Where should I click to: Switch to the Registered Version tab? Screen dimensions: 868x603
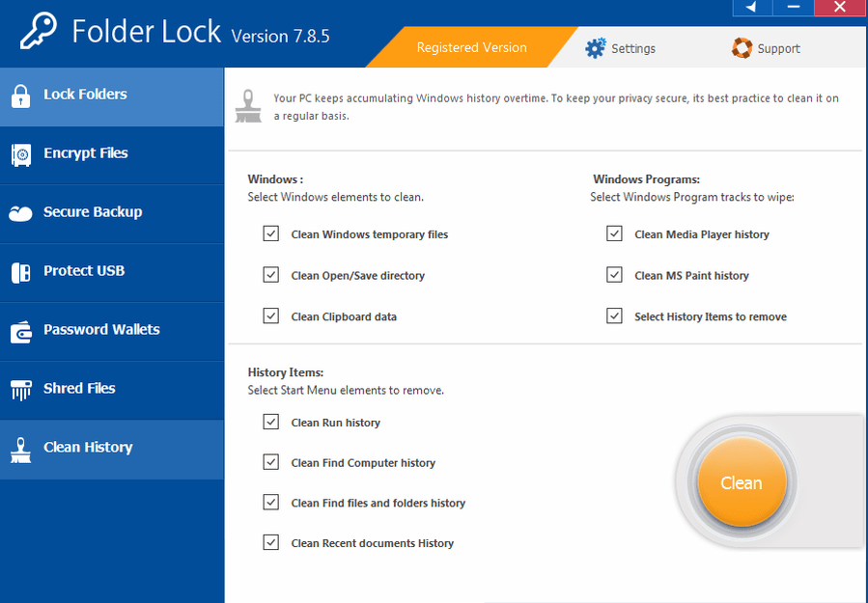coord(471,47)
